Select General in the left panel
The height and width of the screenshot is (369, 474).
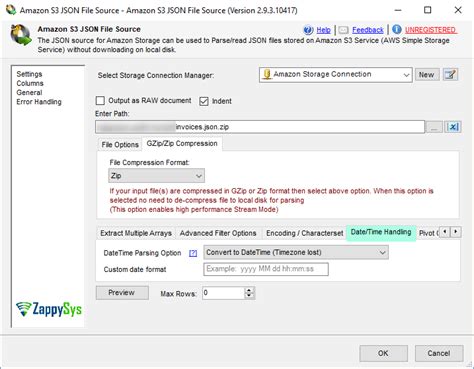(x=29, y=93)
